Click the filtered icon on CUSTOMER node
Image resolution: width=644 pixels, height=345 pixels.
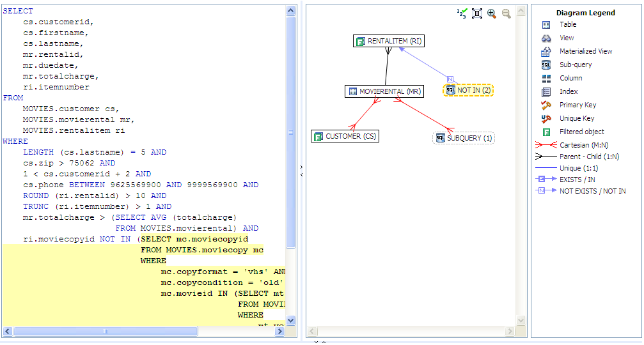(x=318, y=137)
